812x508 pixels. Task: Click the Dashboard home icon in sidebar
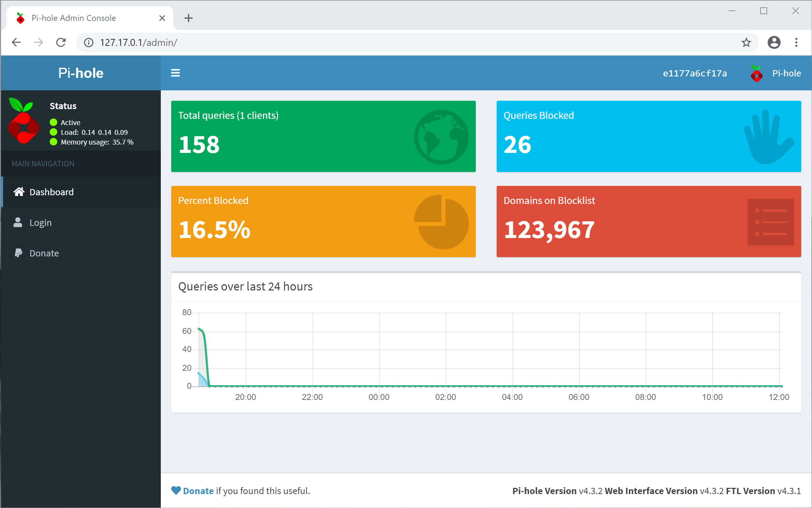(19, 191)
